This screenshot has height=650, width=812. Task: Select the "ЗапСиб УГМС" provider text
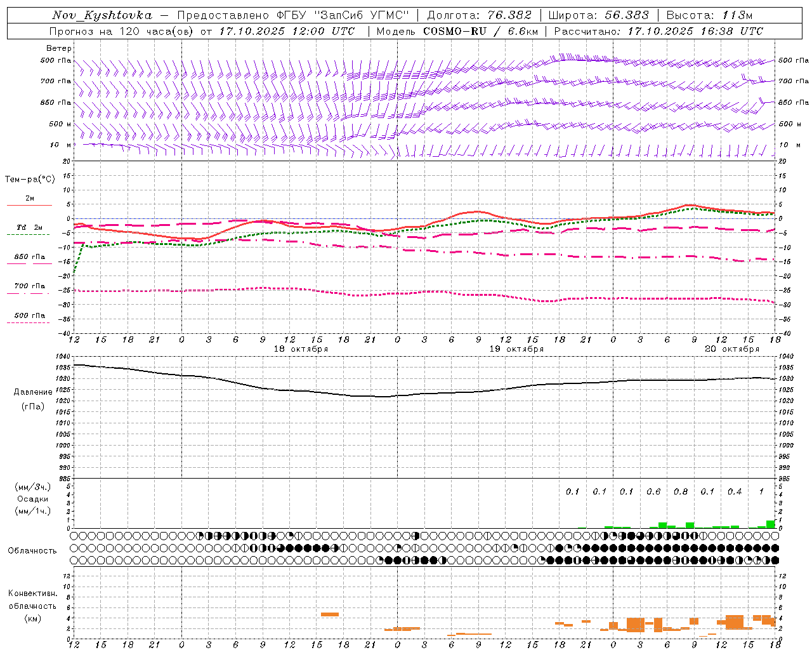pyautogui.click(x=362, y=15)
